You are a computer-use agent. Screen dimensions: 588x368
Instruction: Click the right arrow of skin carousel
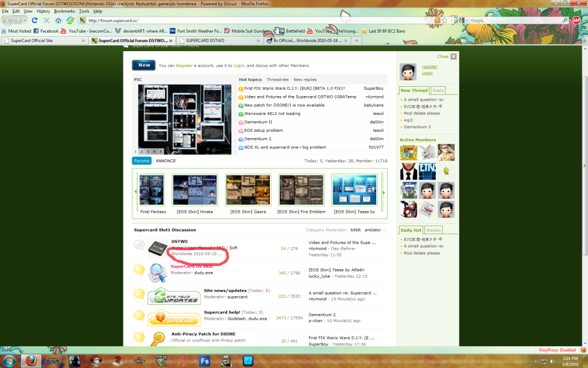tap(384, 192)
